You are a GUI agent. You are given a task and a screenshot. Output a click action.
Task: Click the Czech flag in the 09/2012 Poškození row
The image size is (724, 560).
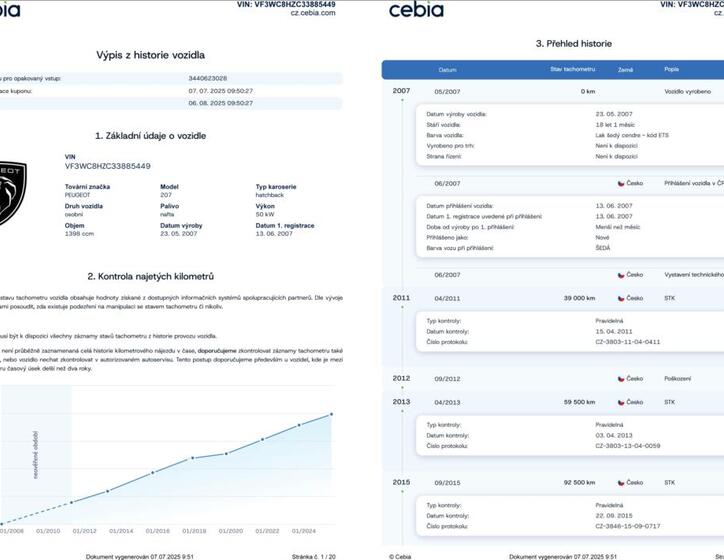point(621,379)
